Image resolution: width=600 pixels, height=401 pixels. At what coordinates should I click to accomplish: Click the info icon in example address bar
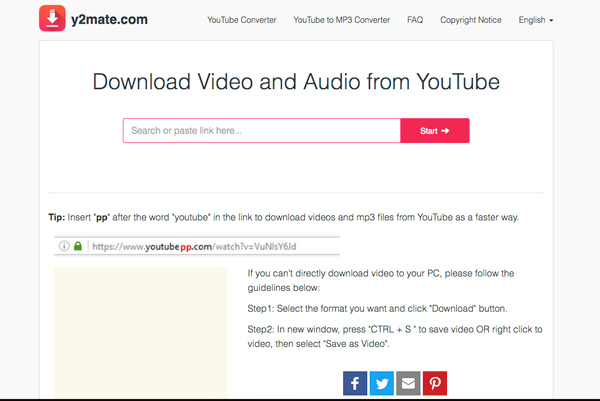pyautogui.click(x=64, y=246)
